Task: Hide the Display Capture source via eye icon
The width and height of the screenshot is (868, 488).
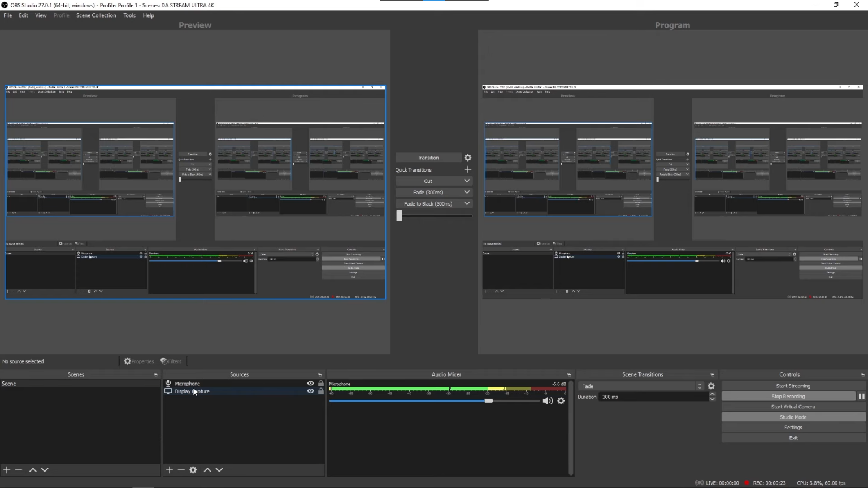Action: click(x=310, y=391)
